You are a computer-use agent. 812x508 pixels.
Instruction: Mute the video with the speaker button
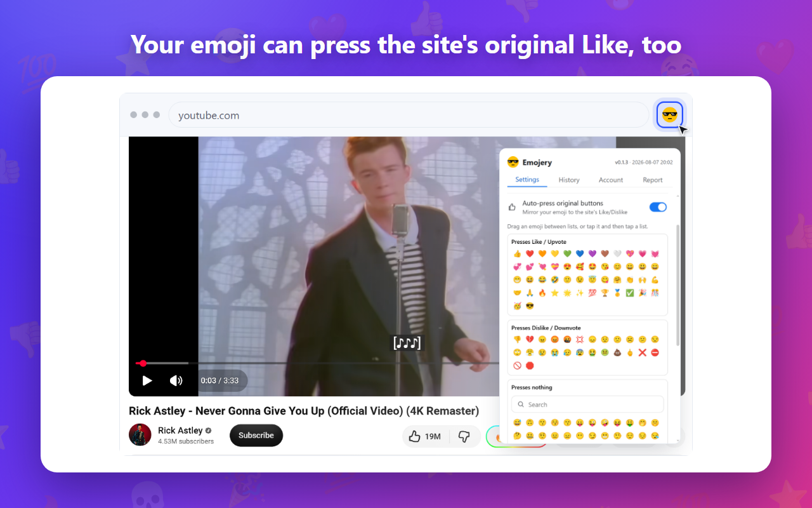tap(176, 380)
